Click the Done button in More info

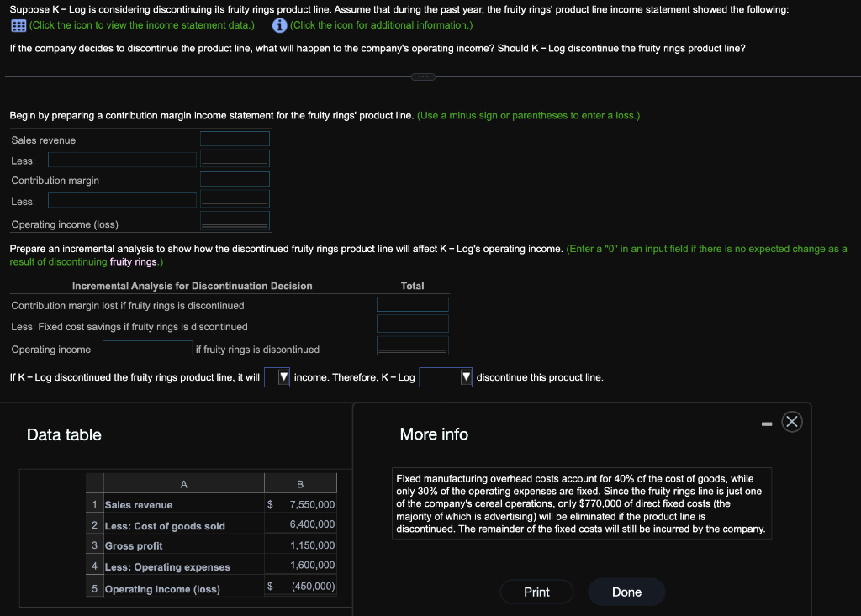point(626,592)
